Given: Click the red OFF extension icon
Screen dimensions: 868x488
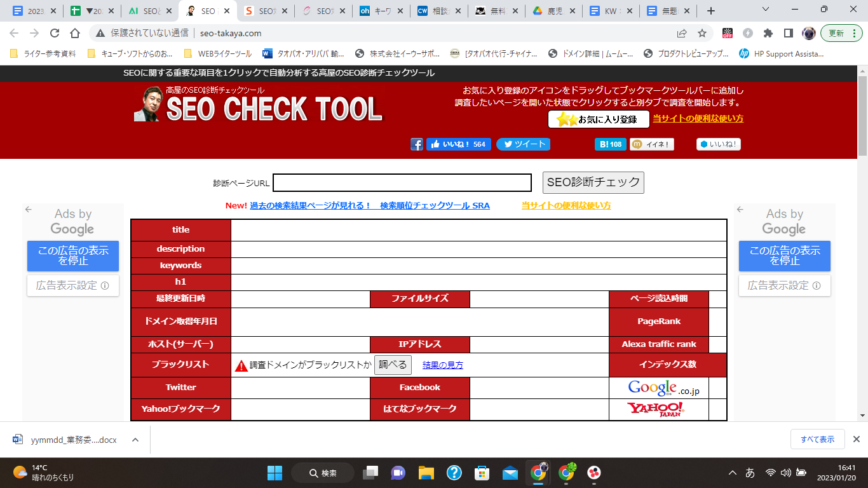Looking at the screenshot, I should [x=728, y=33].
